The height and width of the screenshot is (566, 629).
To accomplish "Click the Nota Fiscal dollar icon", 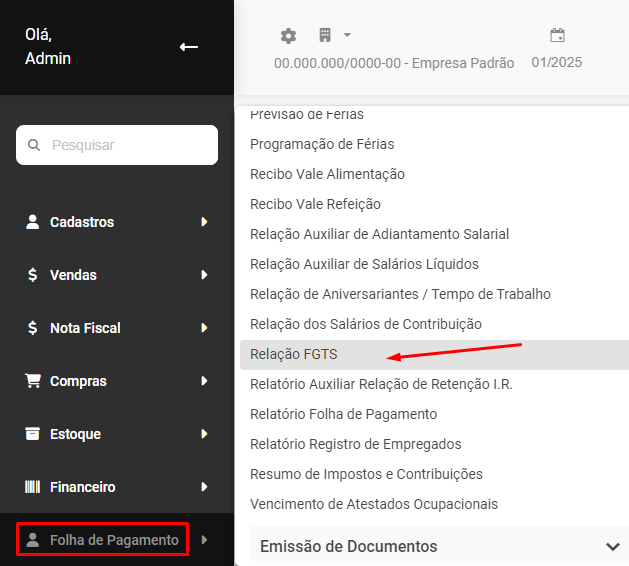I will point(32,328).
